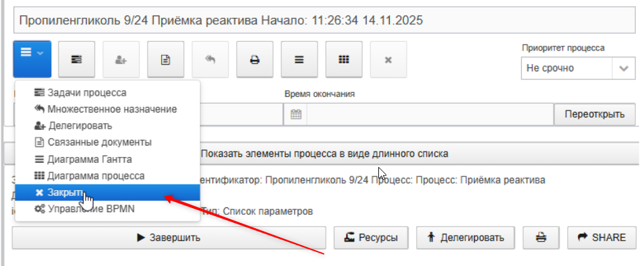
Task: Click the SHARE button
Action: 602,238
